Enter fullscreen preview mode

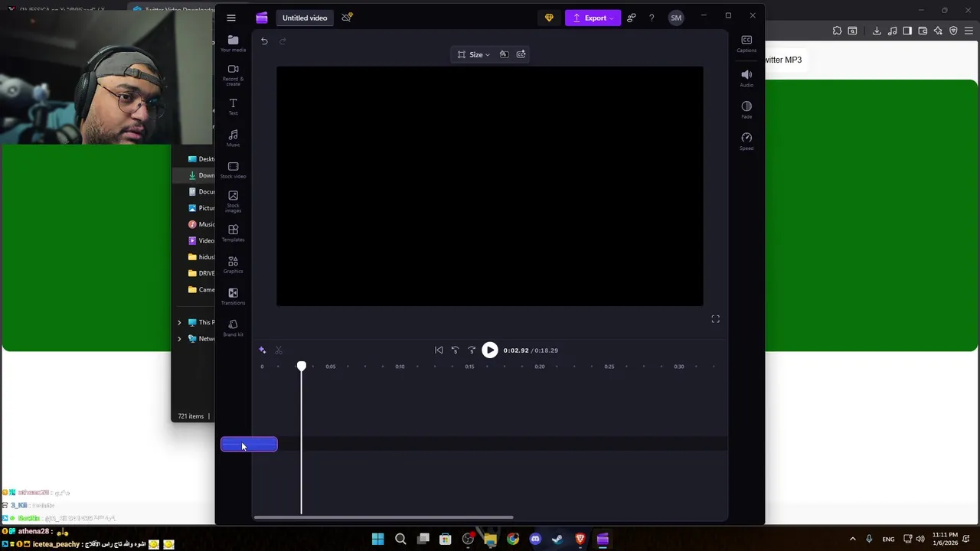tap(715, 319)
